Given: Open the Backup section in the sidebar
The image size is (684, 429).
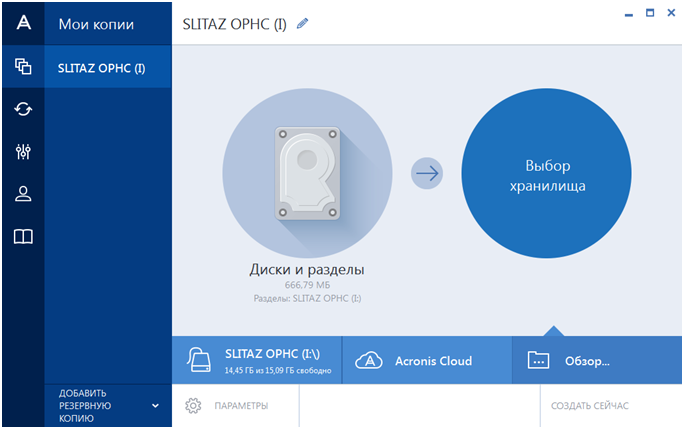Looking at the screenshot, I should [23, 67].
